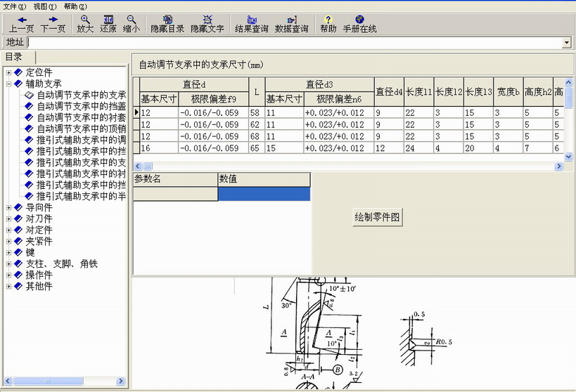Hide text with 隐藏文字 icon
Screen dimensions: 576x392
tap(207, 24)
